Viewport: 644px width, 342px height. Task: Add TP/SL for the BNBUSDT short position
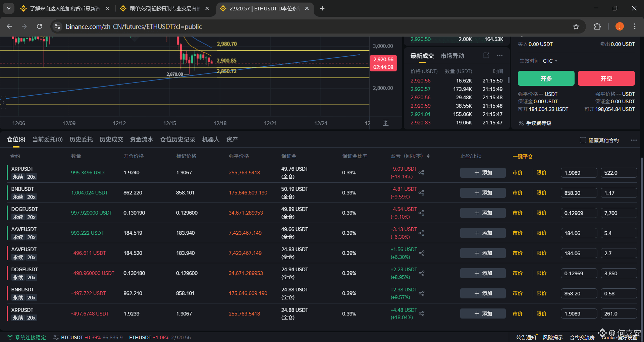click(x=483, y=293)
